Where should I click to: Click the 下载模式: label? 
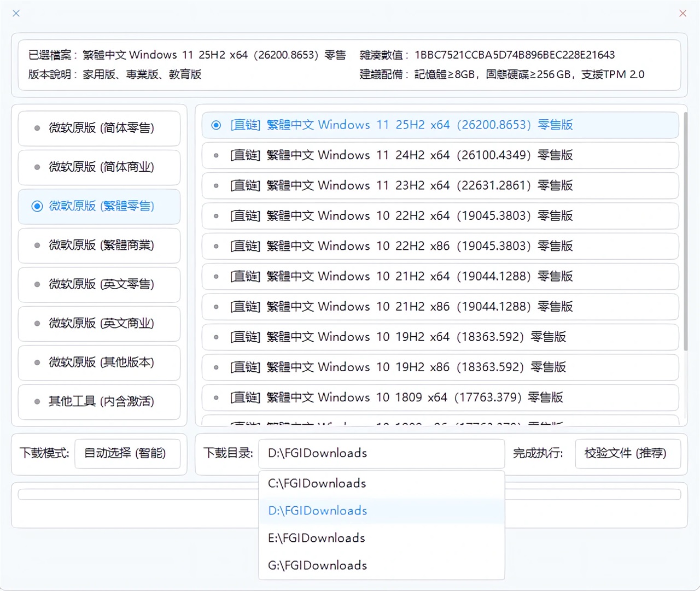coord(44,454)
